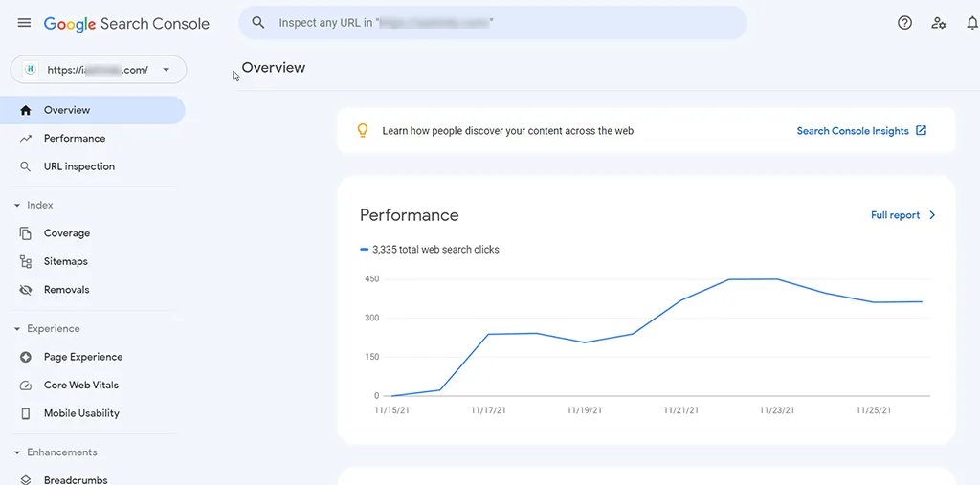Click the Core Web Vitals gauge icon
The image size is (980, 485).
pos(26,385)
